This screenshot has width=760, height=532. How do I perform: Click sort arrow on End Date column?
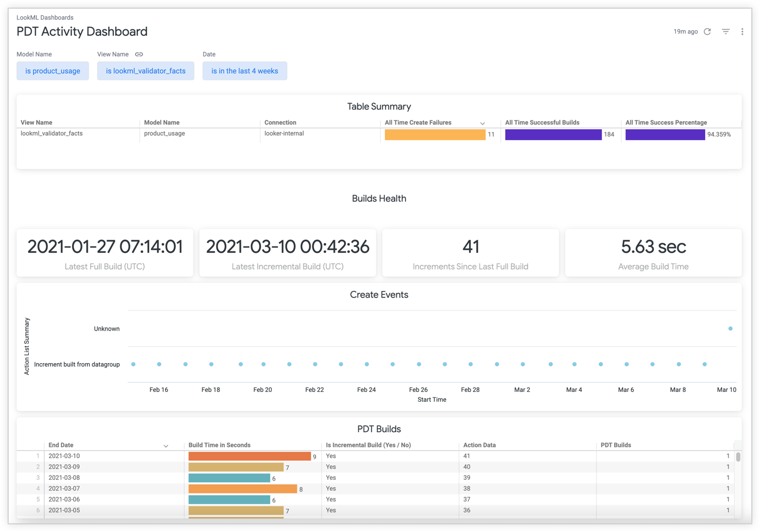pyautogui.click(x=166, y=446)
